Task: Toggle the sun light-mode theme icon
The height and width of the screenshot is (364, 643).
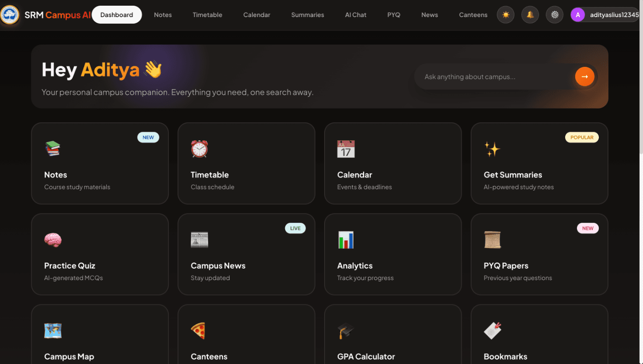Action: [x=505, y=15]
